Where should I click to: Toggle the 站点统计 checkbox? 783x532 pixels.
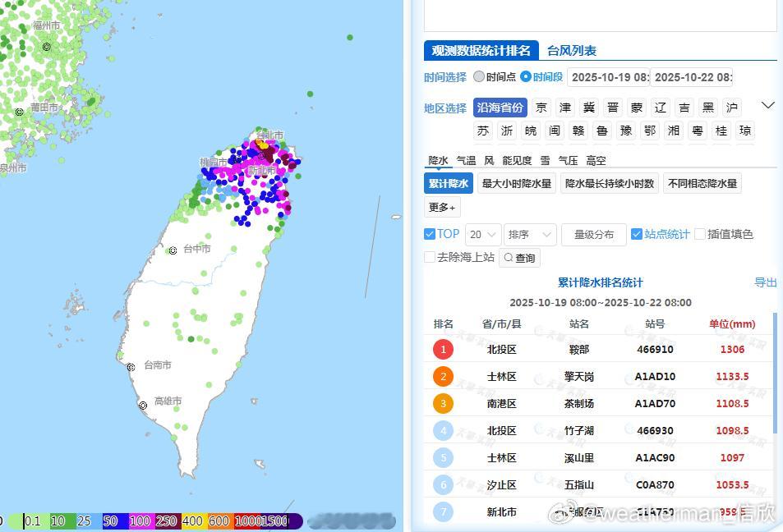[636, 233]
